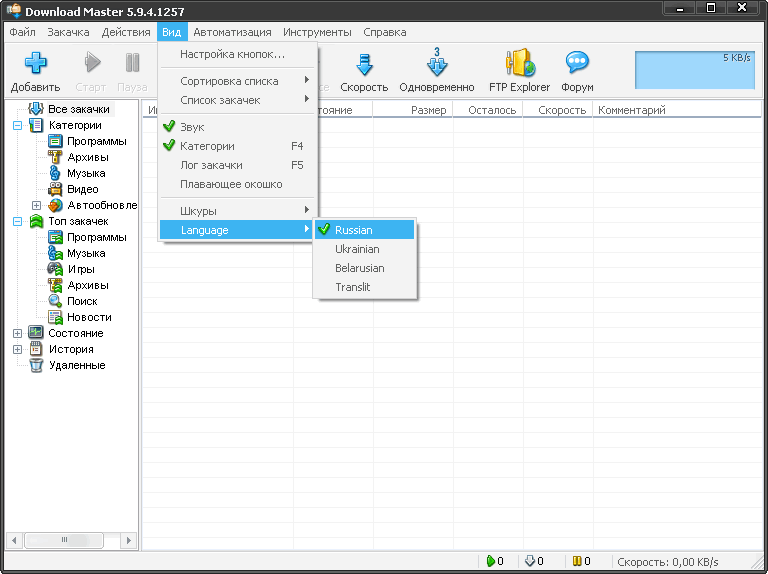Select Belarusian language option

point(365,268)
